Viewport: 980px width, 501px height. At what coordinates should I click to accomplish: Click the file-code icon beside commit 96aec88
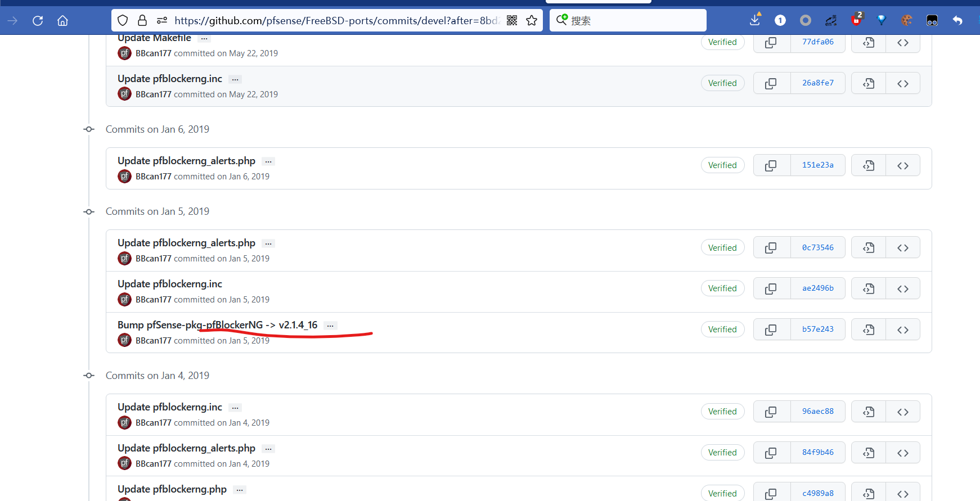coord(869,412)
